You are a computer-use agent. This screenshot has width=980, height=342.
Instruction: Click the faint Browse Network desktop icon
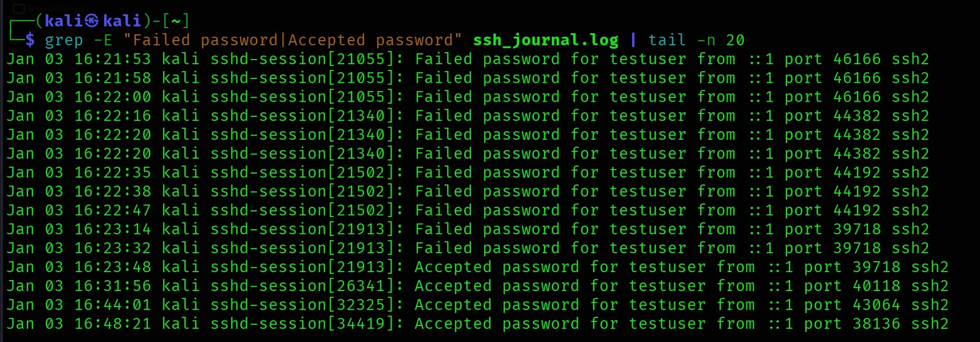pos(19,8)
